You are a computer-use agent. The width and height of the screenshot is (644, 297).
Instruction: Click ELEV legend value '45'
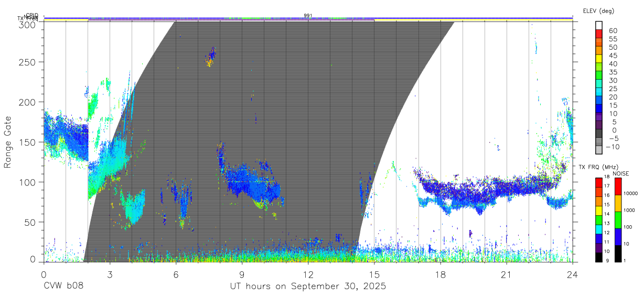(613, 56)
